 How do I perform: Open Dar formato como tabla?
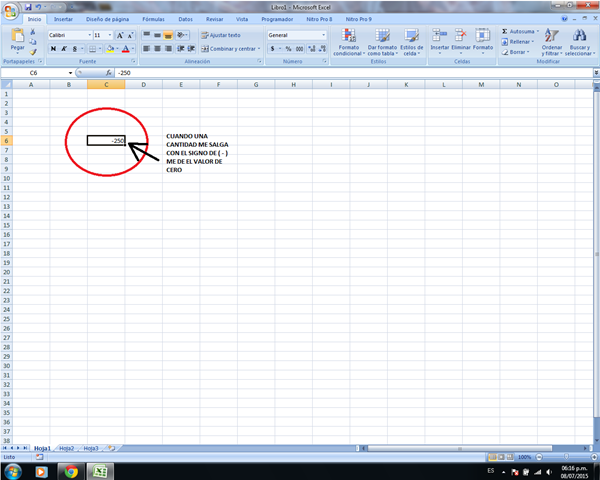coord(382,42)
